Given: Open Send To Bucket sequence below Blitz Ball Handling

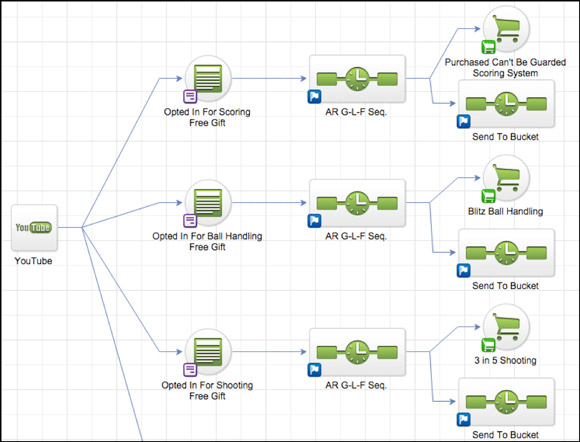Looking at the screenshot, I should tap(506, 253).
